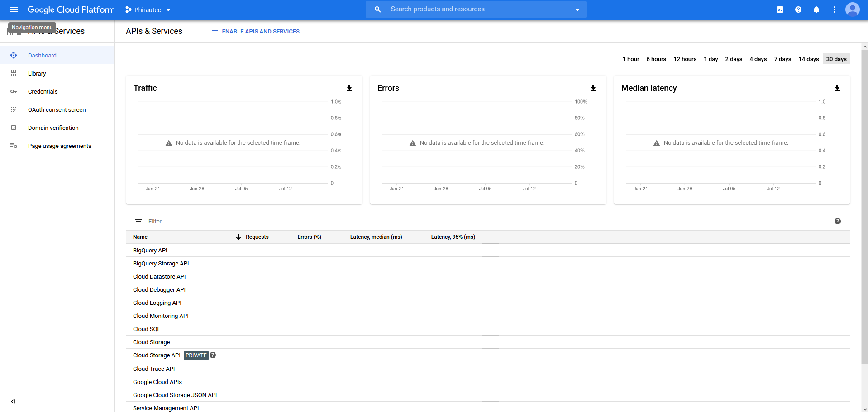Image resolution: width=868 pixels, height=412 pixels.
Task: Click the scrollbar up arrow
Action: (865, 46)
